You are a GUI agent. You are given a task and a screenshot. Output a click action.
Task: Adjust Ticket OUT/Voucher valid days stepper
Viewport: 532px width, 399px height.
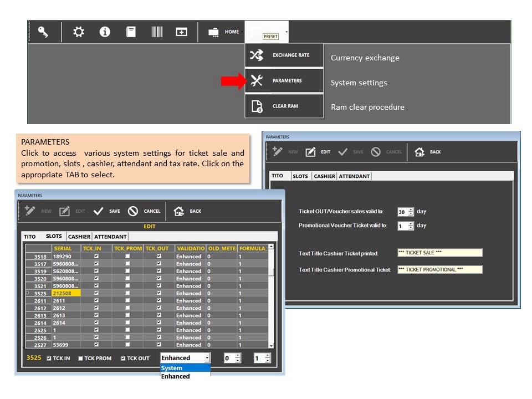[x=411, y=212]
